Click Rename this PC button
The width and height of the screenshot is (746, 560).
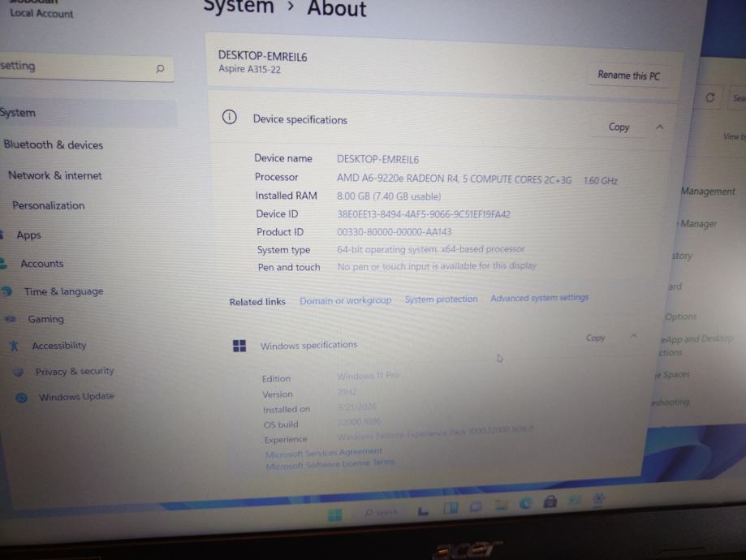pos(628,75)
